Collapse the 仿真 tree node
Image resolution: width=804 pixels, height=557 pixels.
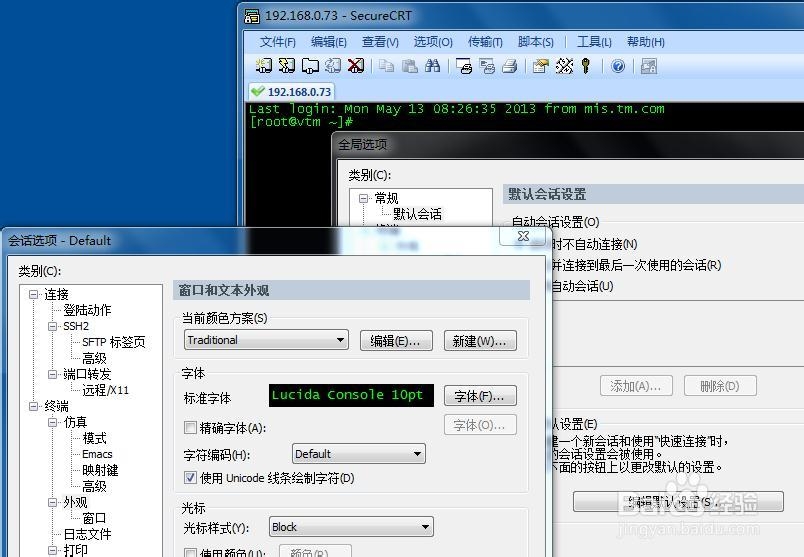click(x=52, y=422)
